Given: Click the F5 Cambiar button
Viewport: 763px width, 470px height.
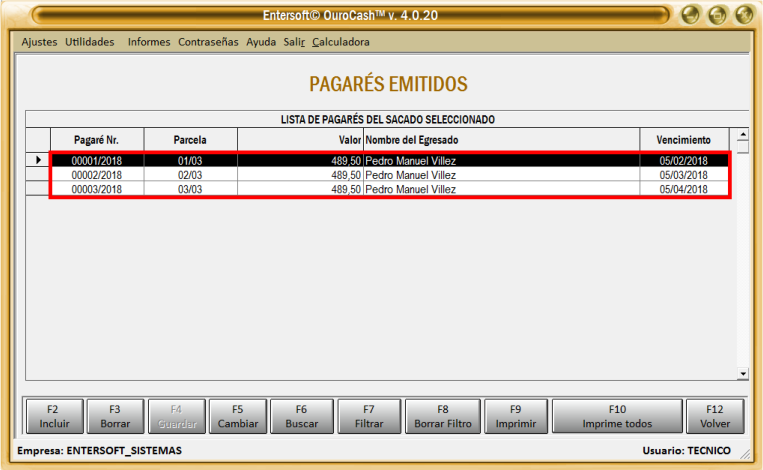Looking at the screenshot, I should pos(238,416).
